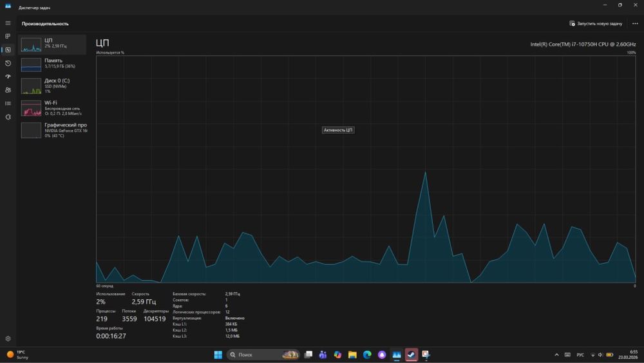The height and width of the screenshot is (363, 644).
Task: Open Steam from the taskbar
Action: pos(411,355)
